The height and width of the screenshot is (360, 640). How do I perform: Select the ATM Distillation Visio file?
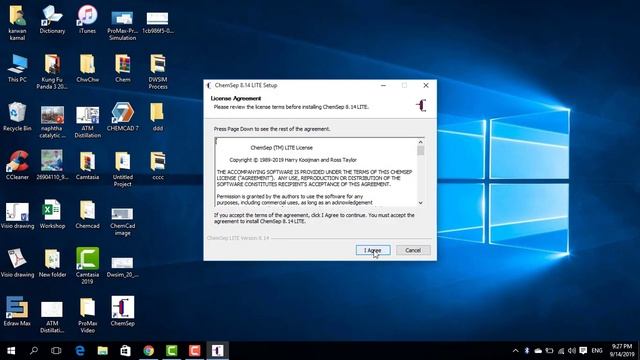point(87,122)
